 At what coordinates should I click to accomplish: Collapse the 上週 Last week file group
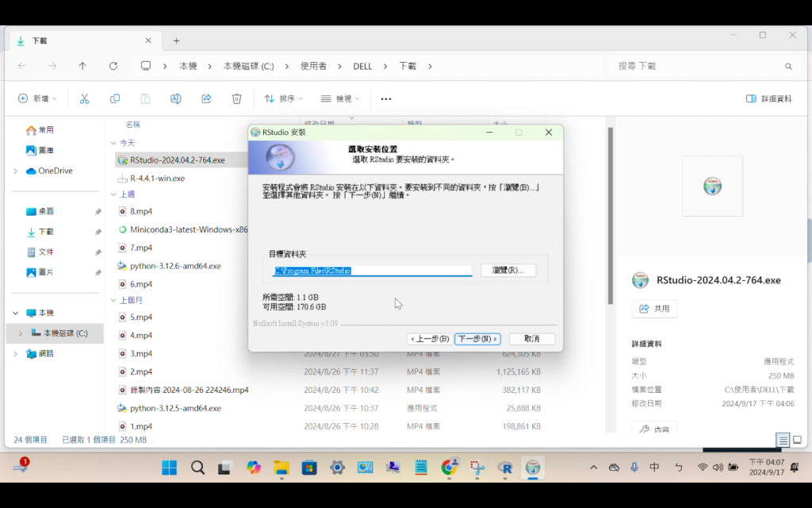pyautogui.click(x=113, y=194)
